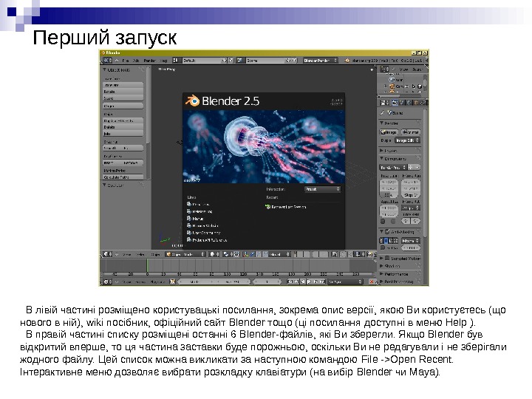Open the anti-aliasing filter dropdown
The height and width of the screenshot is (399, 532).
410,241
